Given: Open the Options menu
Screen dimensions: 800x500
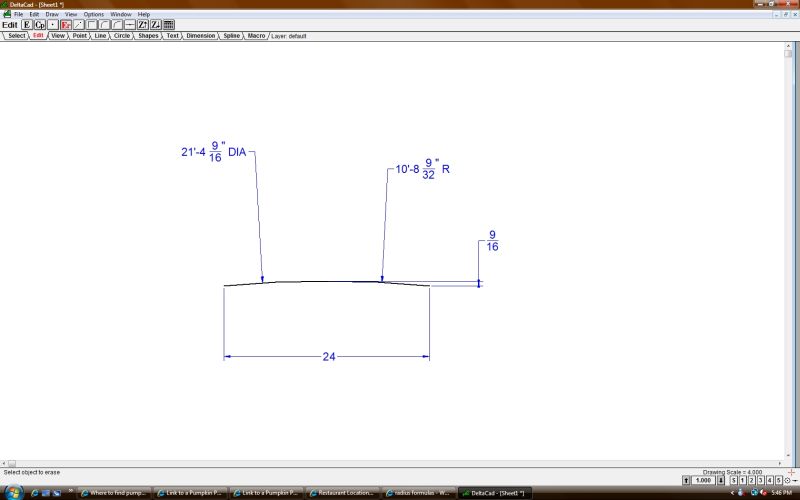Looking at the screenshot, I should (93, 14).
